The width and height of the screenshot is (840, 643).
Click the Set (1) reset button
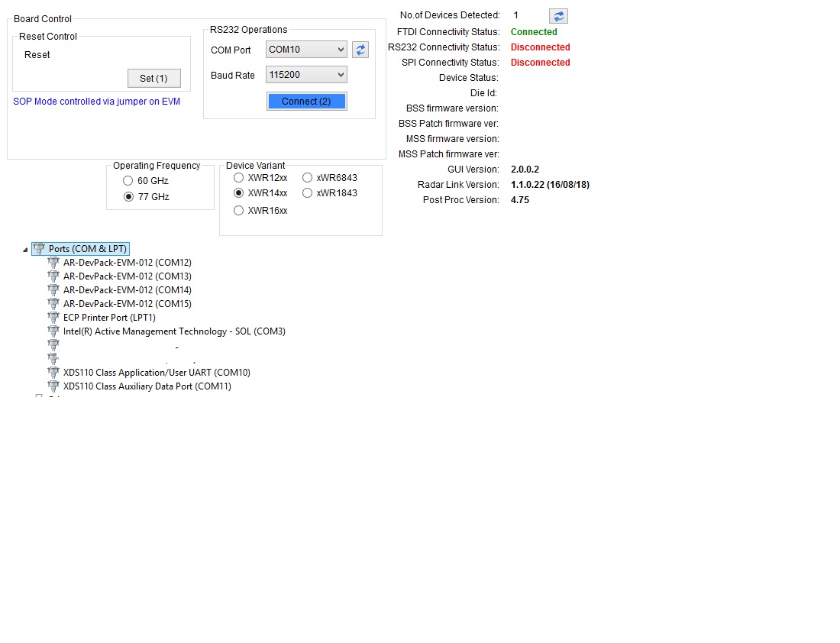(153, 78)
